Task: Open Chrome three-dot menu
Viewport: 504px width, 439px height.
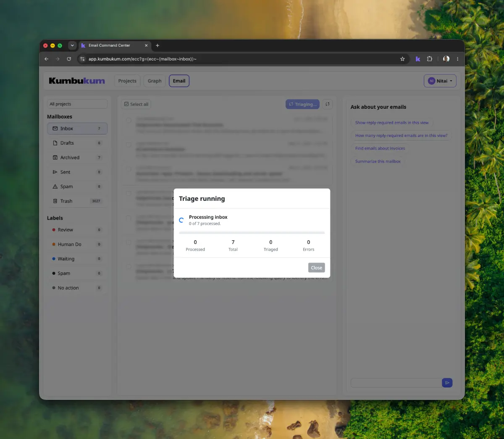Action: (x=457, y=59)
